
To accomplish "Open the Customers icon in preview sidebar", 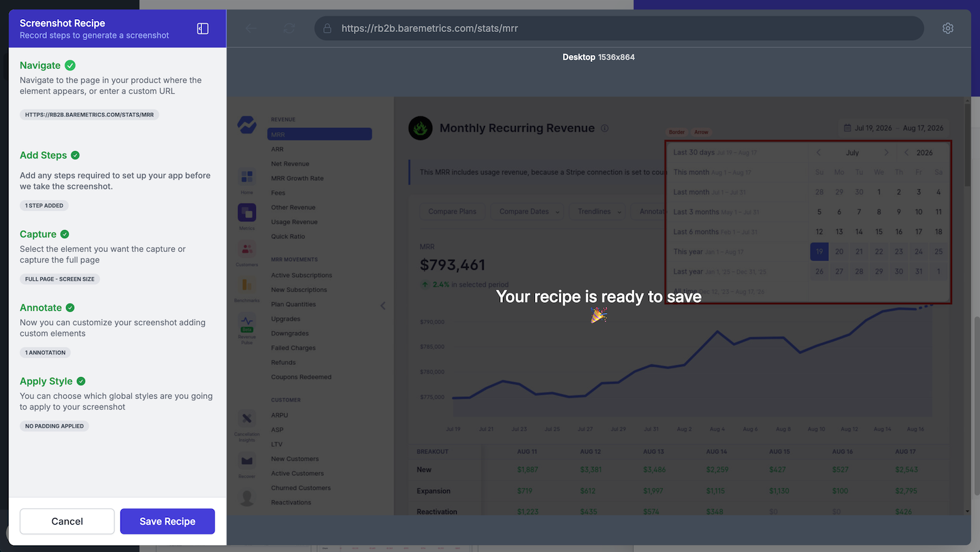I will pyautogui.click(x=246, y=249).
